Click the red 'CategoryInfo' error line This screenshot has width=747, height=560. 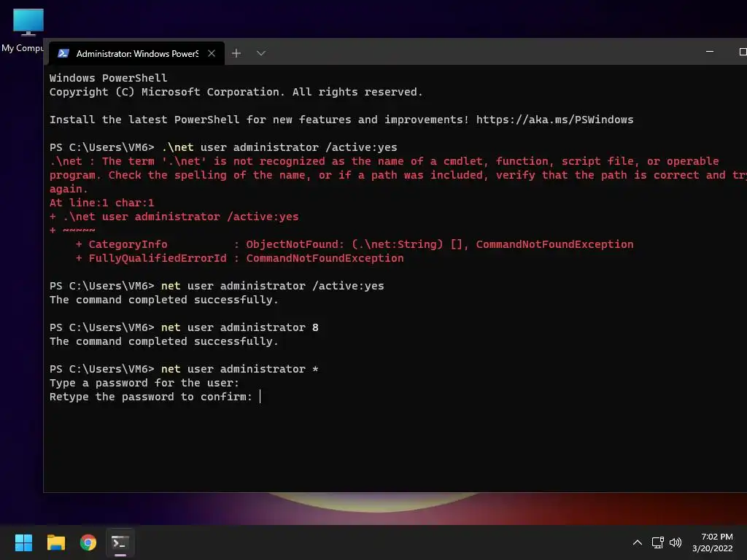(x=355, y=244)
